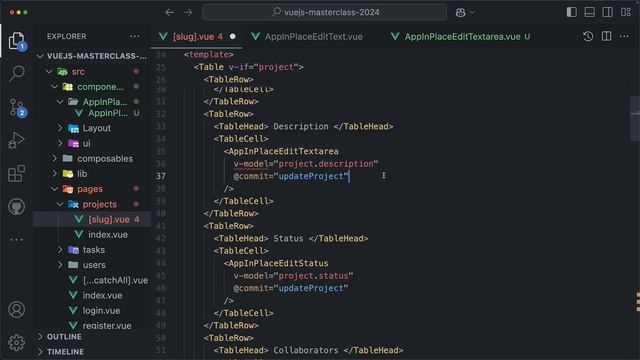The width and height of the screenshot is (640, 360).
Task: Click the command center search field
Action: tap(324, 12)
